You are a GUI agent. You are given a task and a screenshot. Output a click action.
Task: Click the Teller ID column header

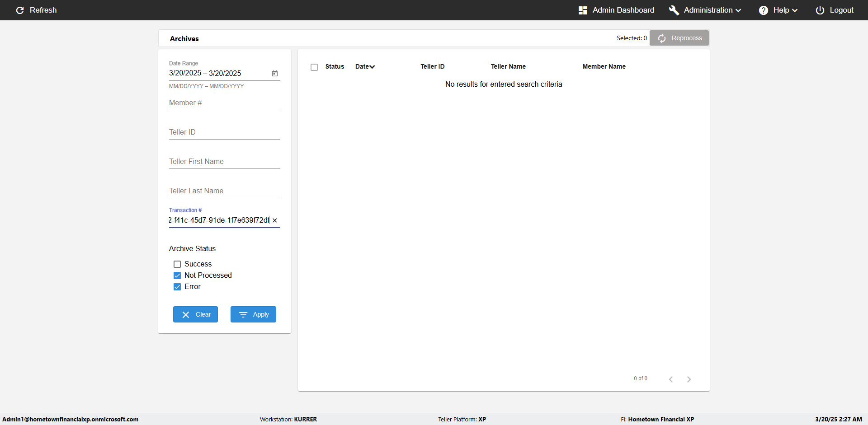[433, 66]
